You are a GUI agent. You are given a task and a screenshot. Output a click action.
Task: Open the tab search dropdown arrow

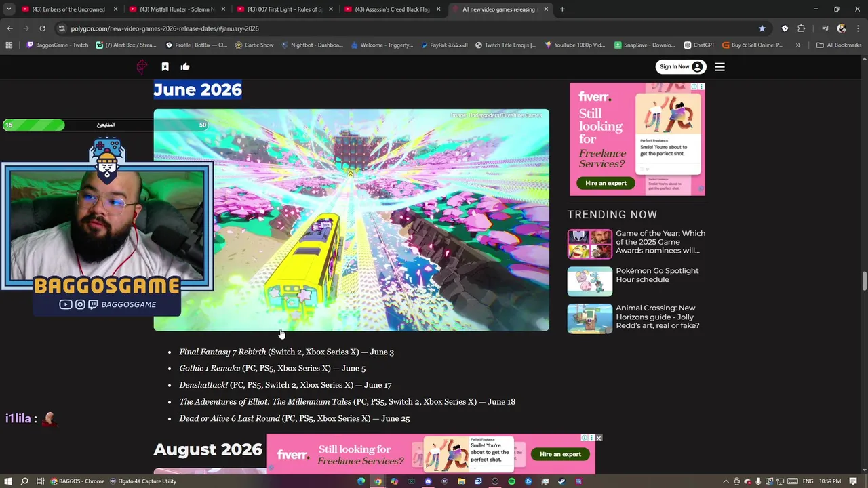[9, 9]
